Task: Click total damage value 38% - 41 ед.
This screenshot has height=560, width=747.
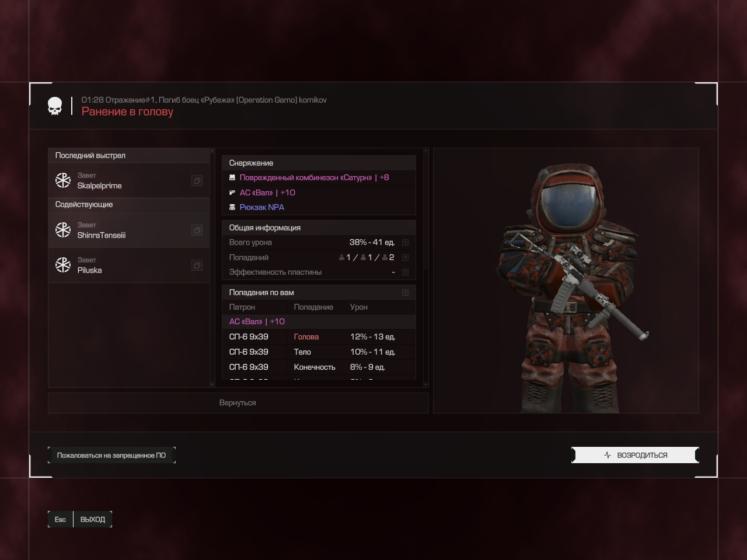Action: pos(372,242)
